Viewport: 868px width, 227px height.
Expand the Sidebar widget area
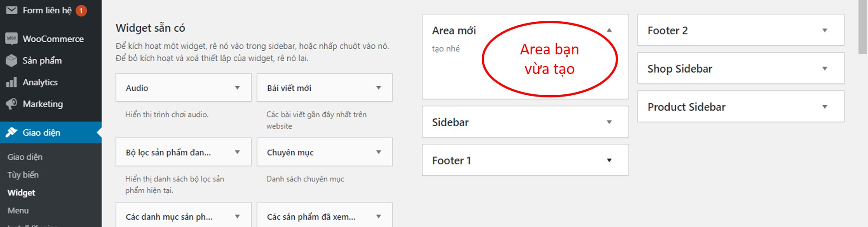pyautogui.click(x=609, y=122)
